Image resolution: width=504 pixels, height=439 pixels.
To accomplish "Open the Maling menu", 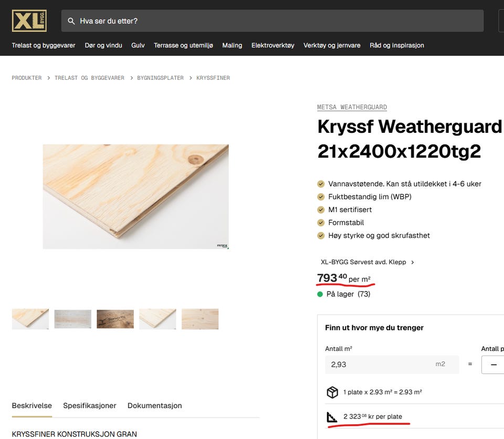I will 232,45.
